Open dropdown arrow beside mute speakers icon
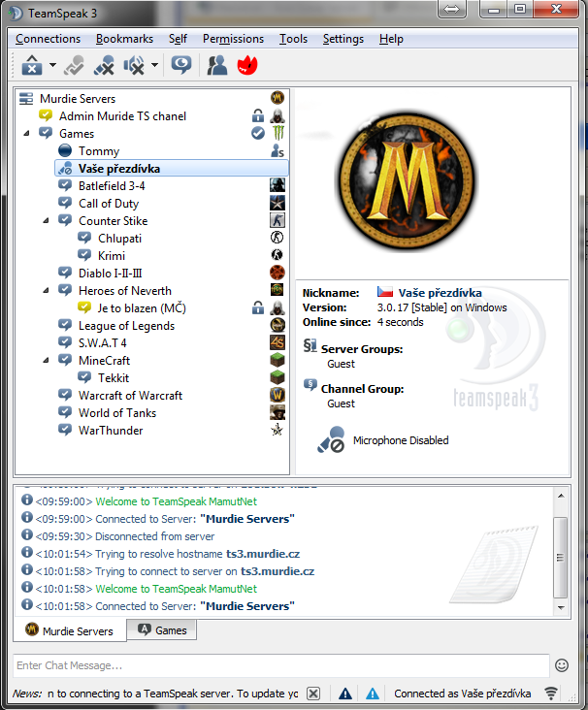Image resolution: width=588 pixels, height=710 pixels. coord(154,65)
